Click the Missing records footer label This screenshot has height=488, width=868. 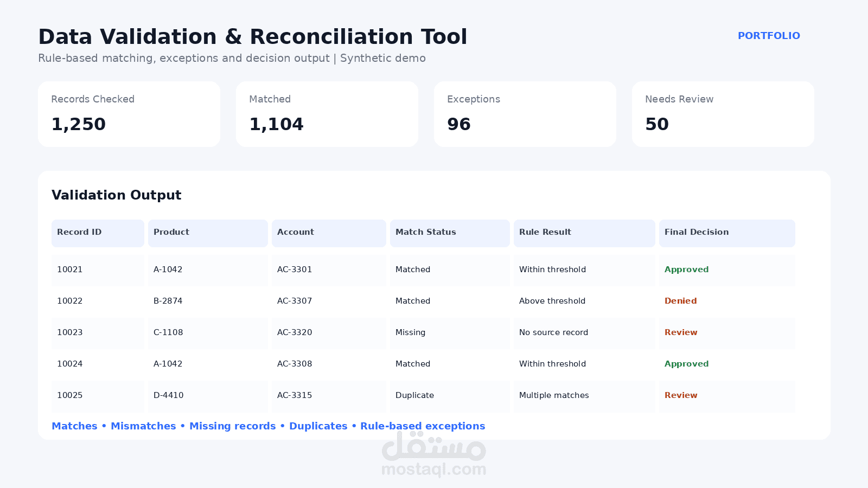click(233, 426)
